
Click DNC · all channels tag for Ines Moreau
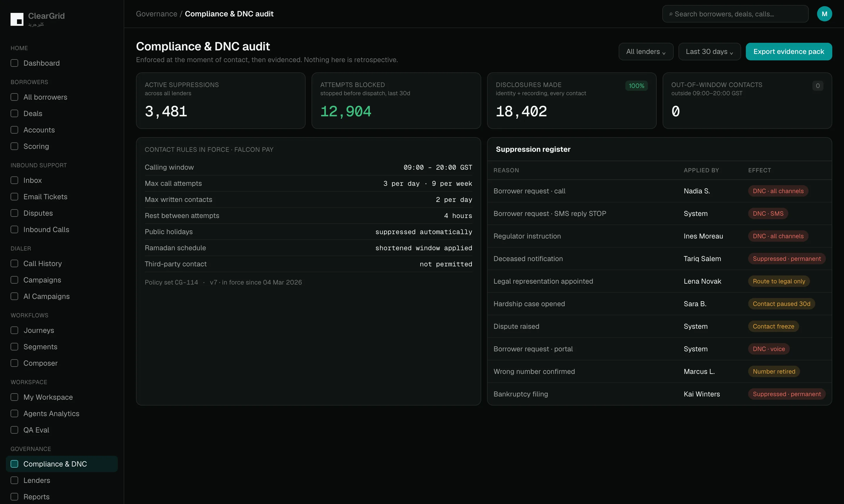click(778, 236)
